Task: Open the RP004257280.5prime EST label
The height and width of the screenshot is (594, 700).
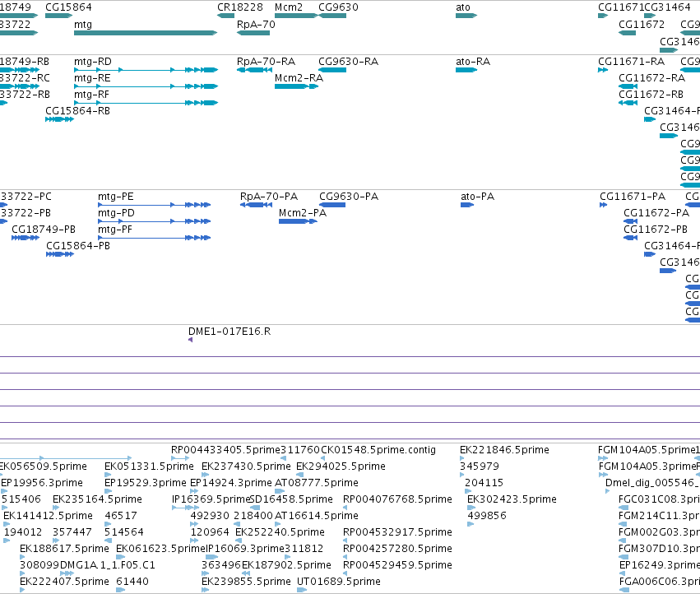Action: point(397,549)
